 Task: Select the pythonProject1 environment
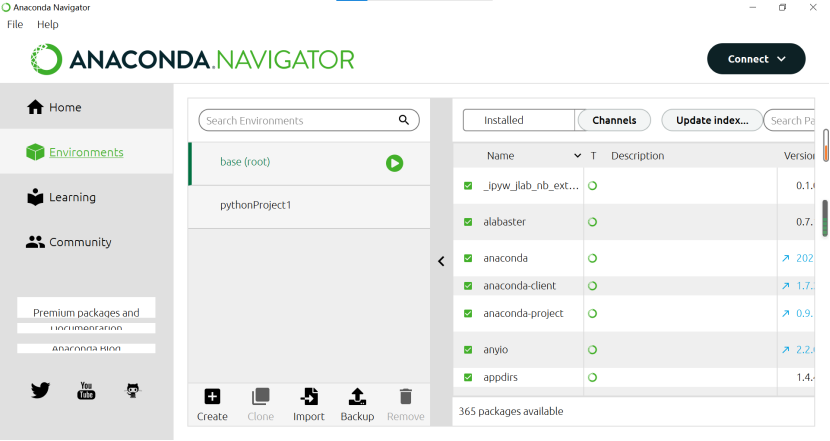[x=309, y=207]
